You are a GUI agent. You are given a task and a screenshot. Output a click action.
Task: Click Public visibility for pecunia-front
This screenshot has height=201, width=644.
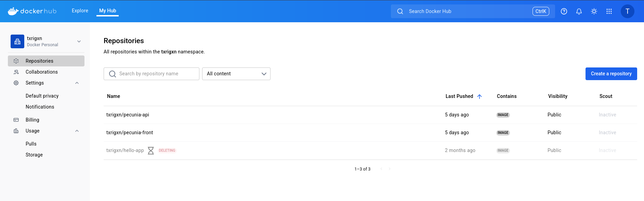(554, 133)
